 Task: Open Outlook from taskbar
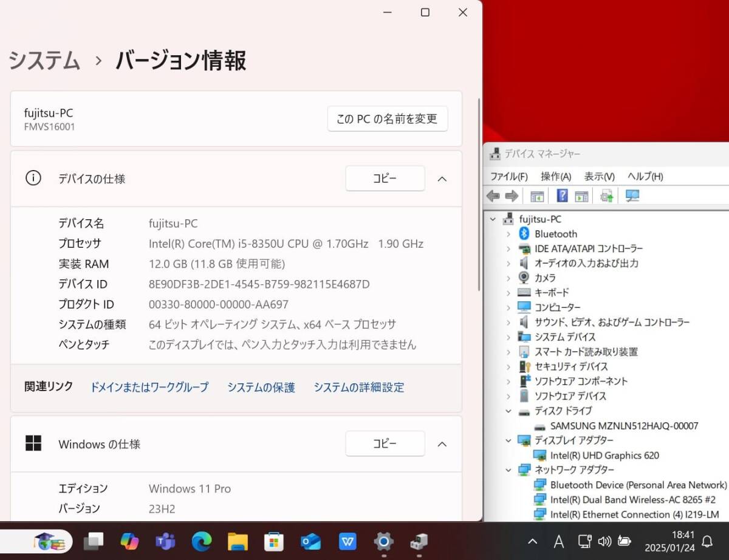coord(310,541)
